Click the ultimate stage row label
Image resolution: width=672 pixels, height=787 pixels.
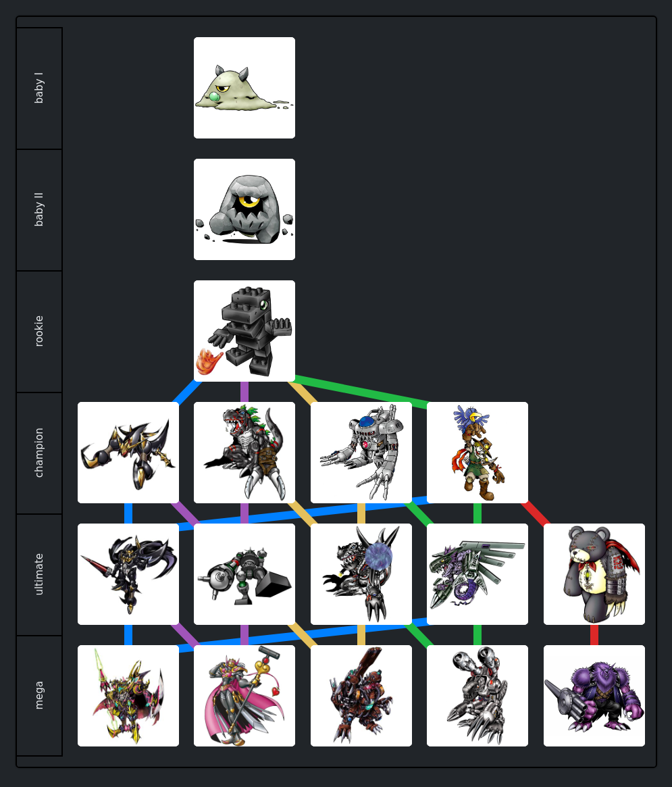(x=39, y=574)
